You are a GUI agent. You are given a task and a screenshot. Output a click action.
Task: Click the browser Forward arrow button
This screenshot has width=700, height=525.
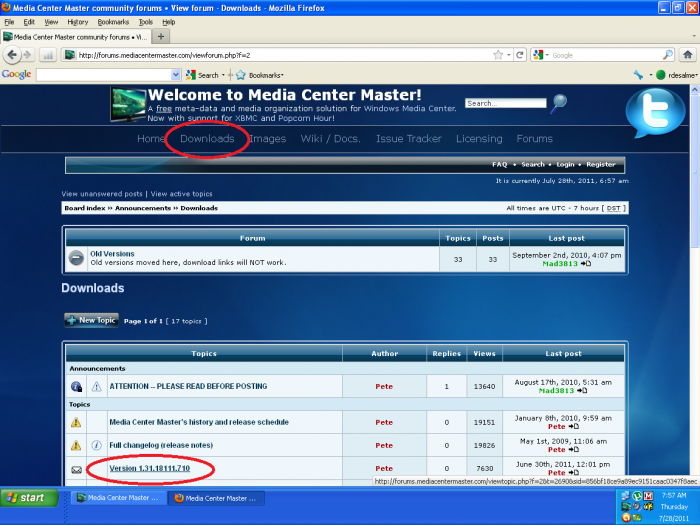pyautogui.click(x=28, y=55)
